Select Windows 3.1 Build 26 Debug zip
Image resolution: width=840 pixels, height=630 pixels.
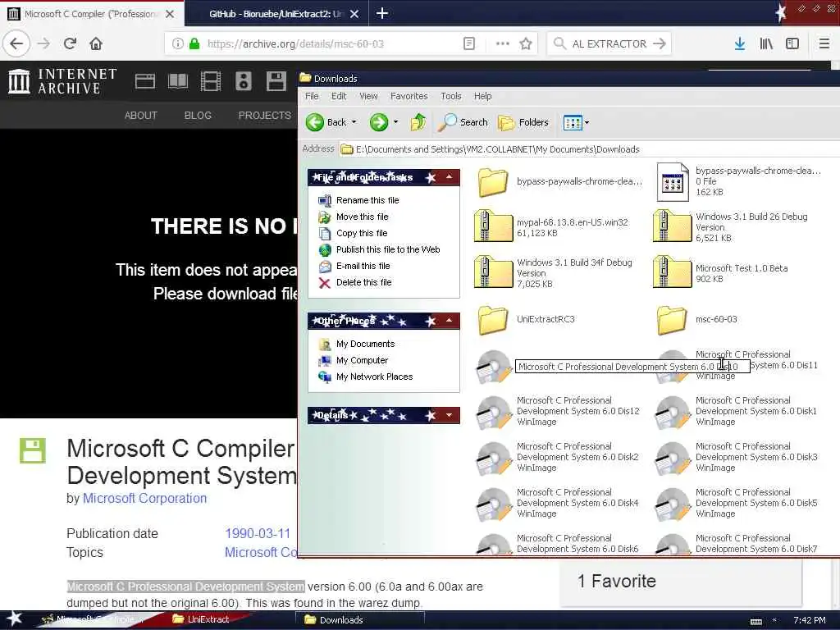pos(731,226)
